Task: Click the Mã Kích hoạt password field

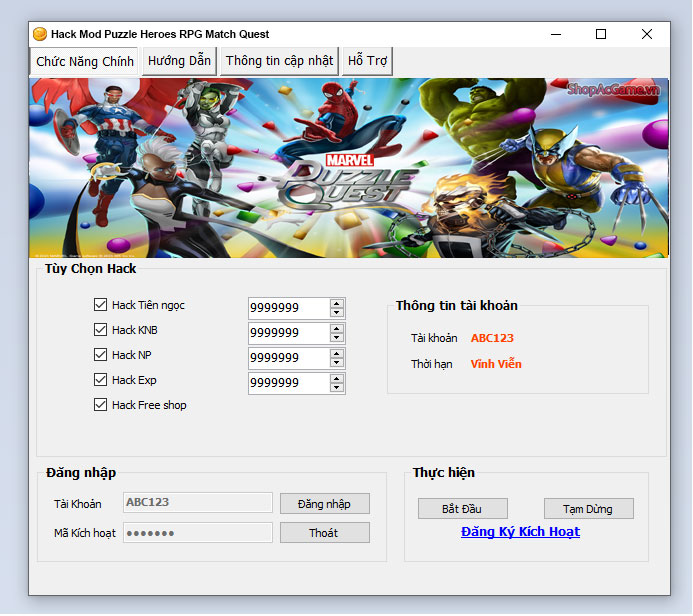Action: (x=198, y=533)
